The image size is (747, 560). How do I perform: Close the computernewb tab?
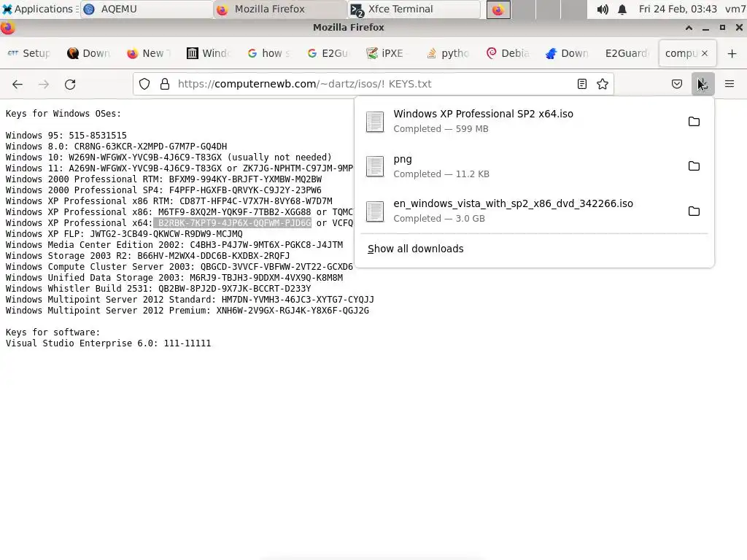click(x=705, y=53)
